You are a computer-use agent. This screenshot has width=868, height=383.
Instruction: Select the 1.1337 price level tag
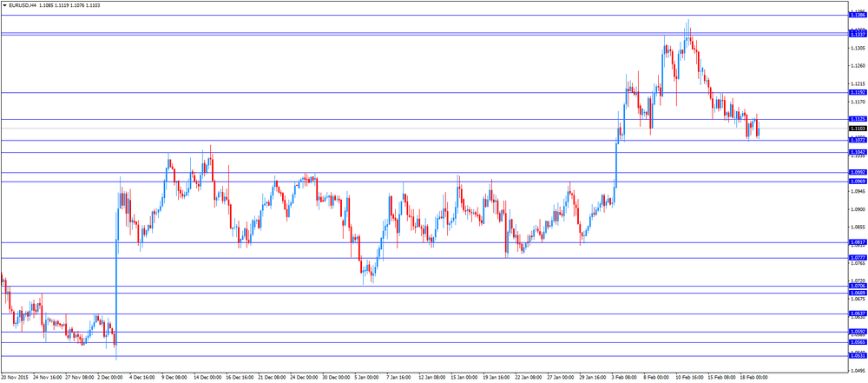[x=857, y=35]
